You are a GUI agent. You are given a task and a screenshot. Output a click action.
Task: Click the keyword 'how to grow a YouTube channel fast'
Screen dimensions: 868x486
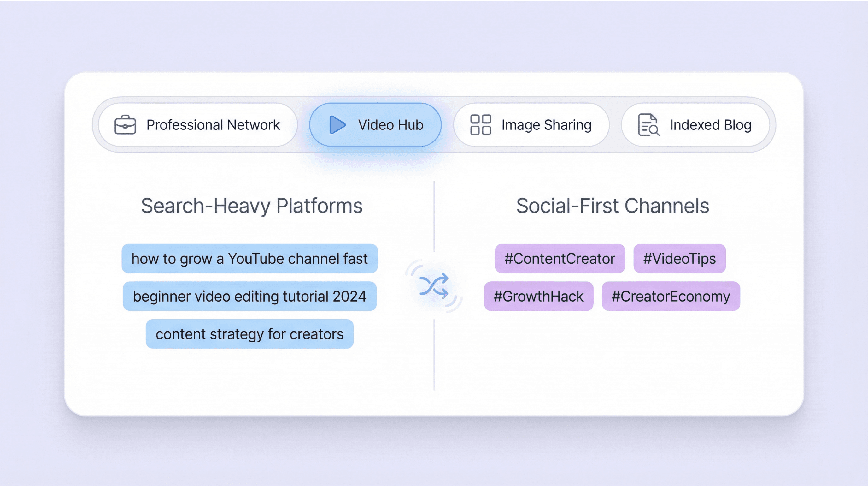point(250,259)
